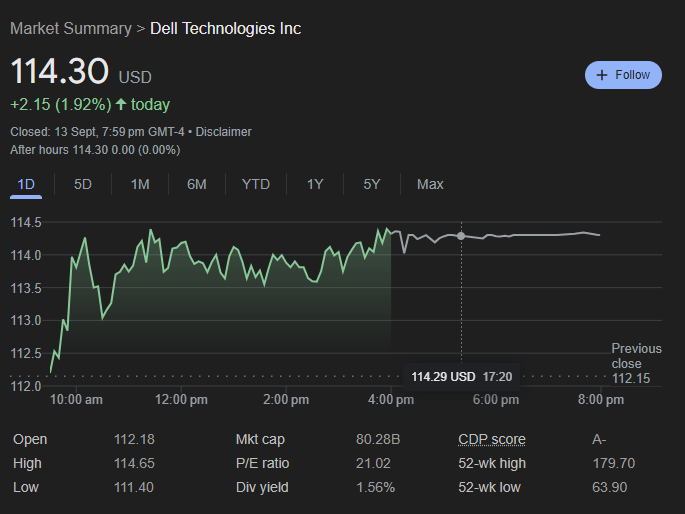Click the 10:00 am axis label

coord(76,400)
